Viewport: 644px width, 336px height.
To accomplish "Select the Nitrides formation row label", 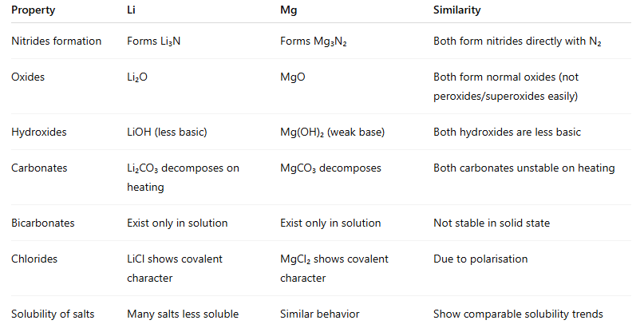I will pos(56,41).
